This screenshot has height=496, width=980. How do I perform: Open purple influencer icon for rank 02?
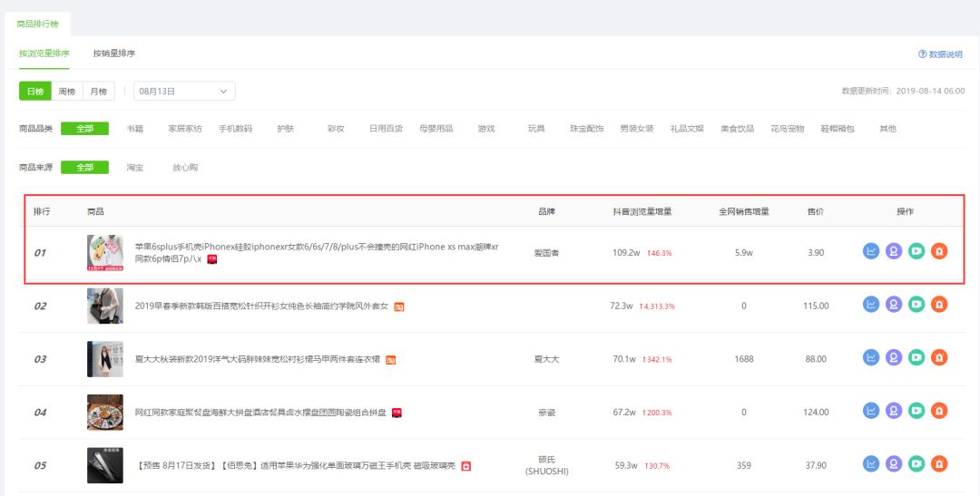[894, 305]
